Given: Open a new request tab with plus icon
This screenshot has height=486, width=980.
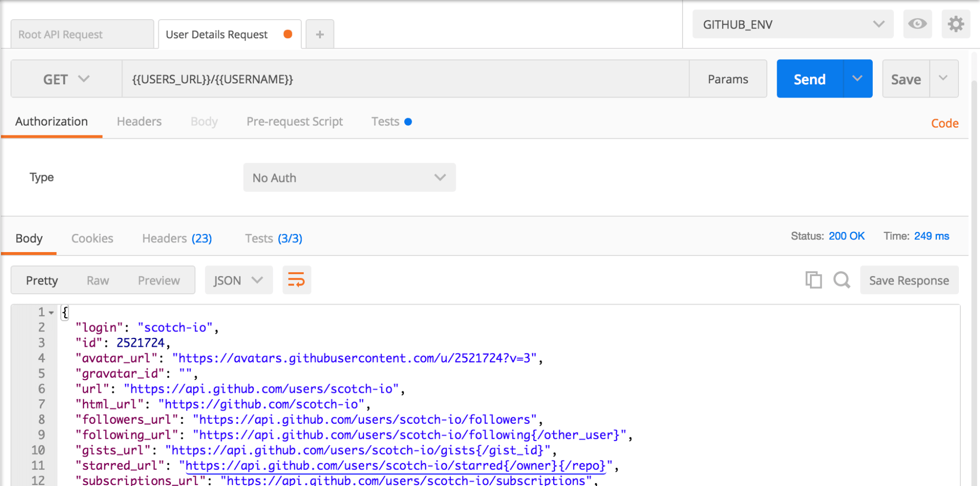Looking at the screenshot, I should pyautogui.click(x=320, y=34).
